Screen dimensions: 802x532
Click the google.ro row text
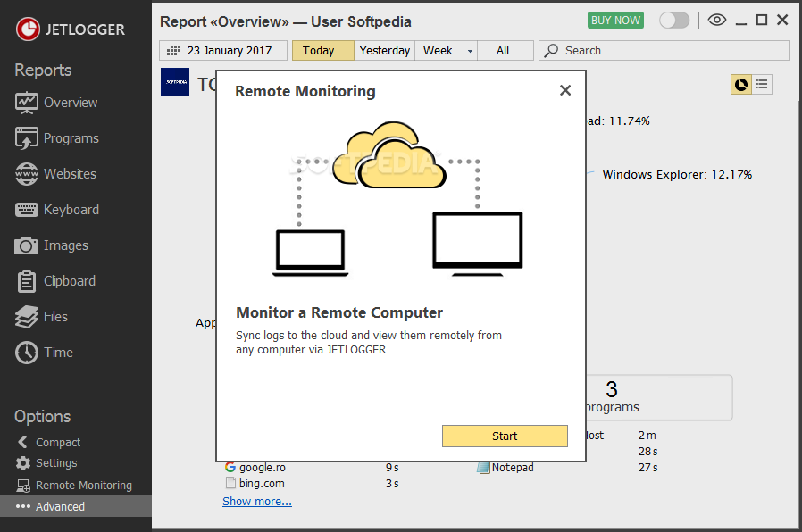[263, 467]
